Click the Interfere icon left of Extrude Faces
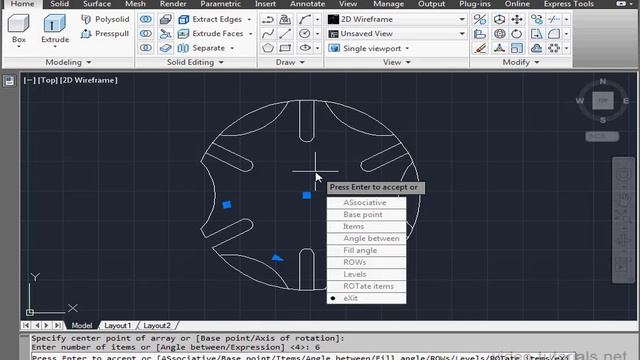This screenshot has height=360, width=640. pyautogui.click(x=165, y=33)
